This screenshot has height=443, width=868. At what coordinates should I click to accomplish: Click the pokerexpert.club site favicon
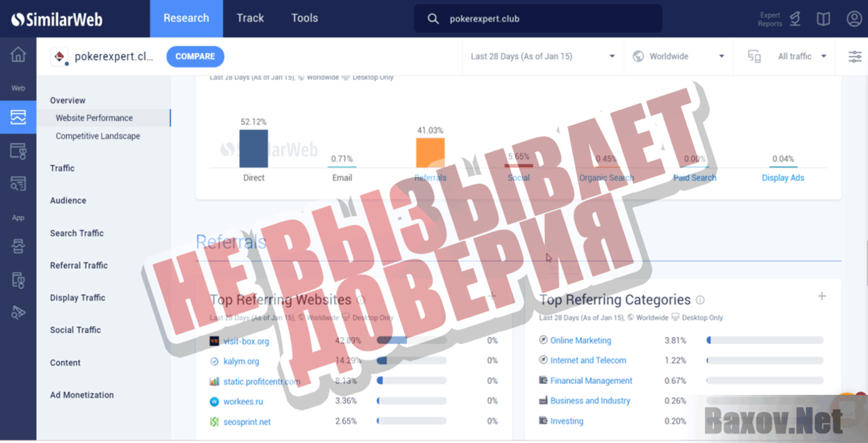pos(60,56)
